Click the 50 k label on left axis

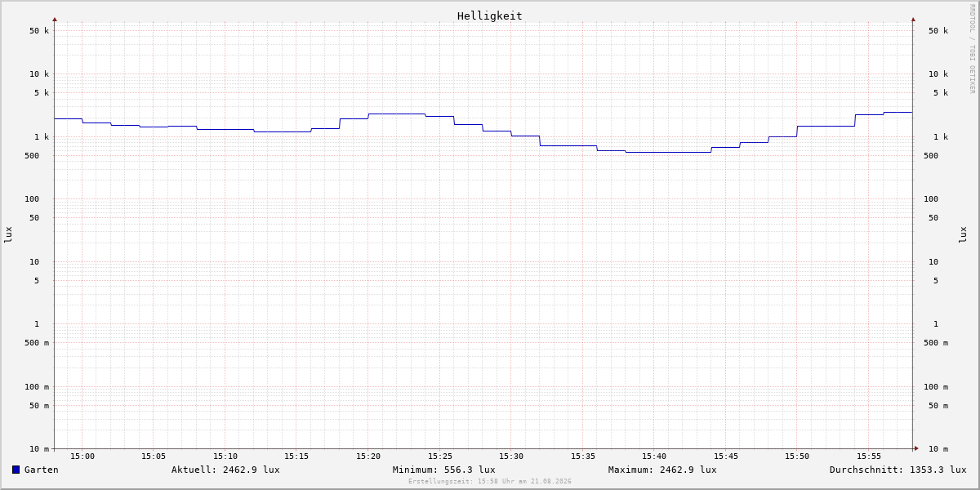pyautogui.click(x=39, y=31)
